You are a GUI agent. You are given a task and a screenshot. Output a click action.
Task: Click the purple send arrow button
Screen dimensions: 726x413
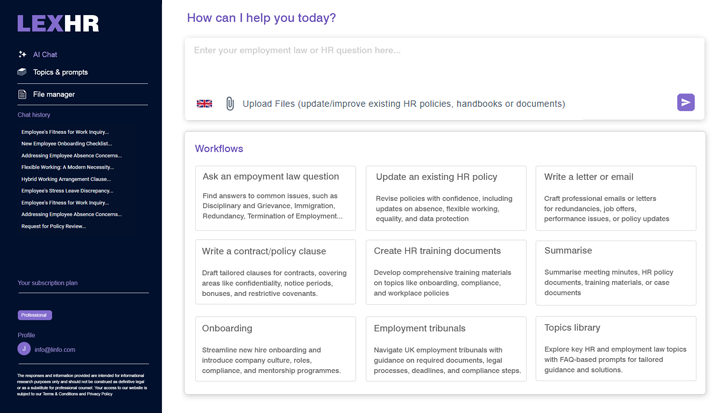click(x=686, y=102)
